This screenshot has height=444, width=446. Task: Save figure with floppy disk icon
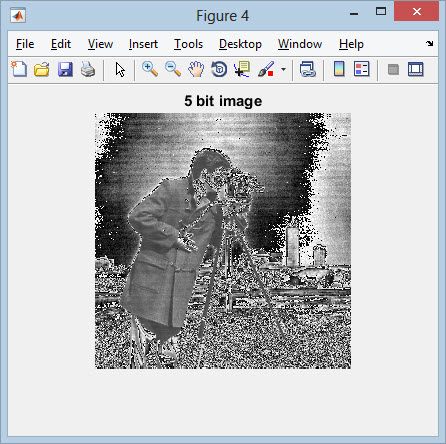pyautogui.click(x=65, y=69)
